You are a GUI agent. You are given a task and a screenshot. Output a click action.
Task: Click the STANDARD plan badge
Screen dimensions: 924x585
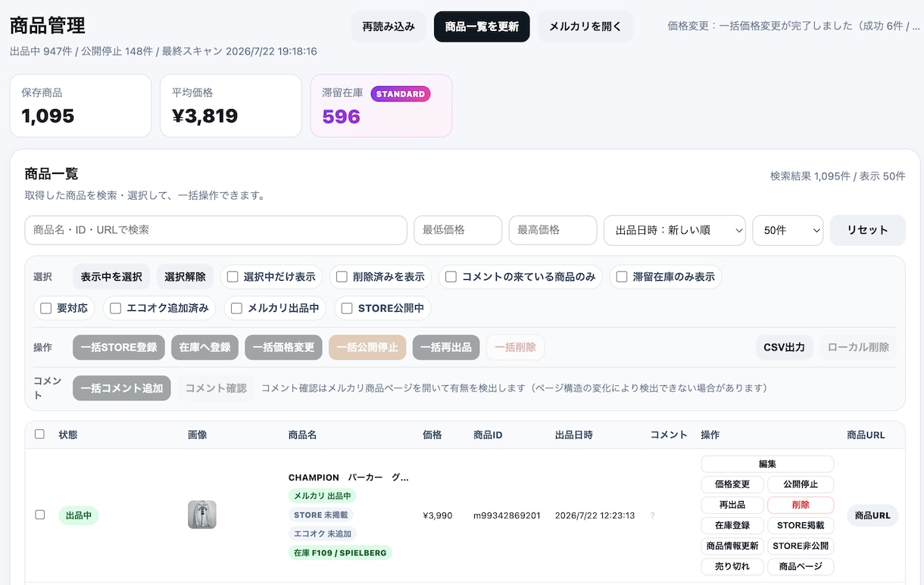coord(401,94)
